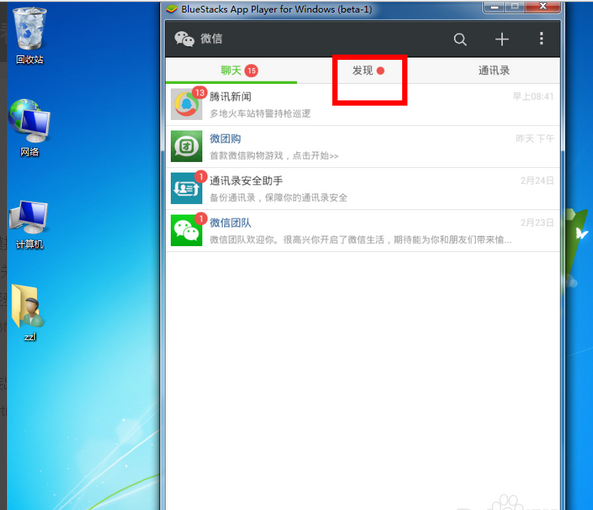Image resolution: width=593 pixels, height=510 pixels.
Task: Open the three-dot overflow menu
Action: pyautogui.click(x=542, y=39)
